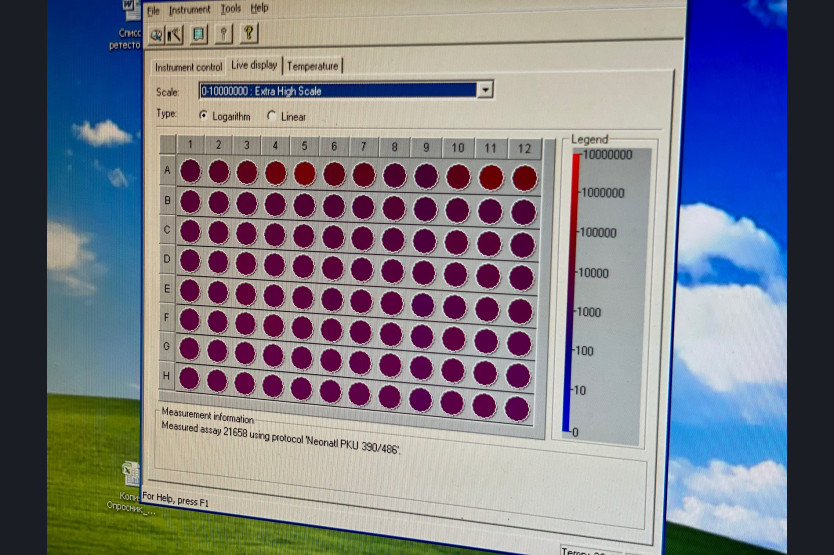This screenshot has height=555, width=834.
Task: Click the 'For Help, press F1' status bar text
Action: pos(176,500)
